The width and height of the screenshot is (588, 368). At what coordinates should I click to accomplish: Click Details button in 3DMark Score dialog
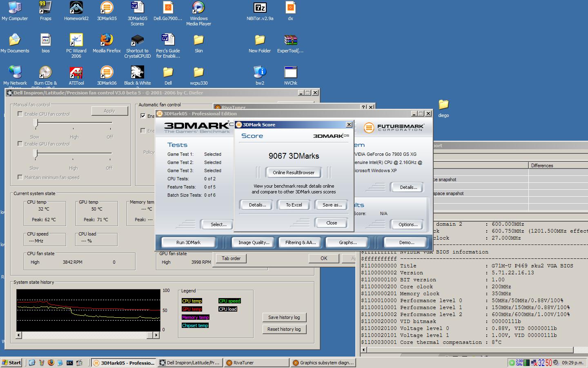point(257,205)
